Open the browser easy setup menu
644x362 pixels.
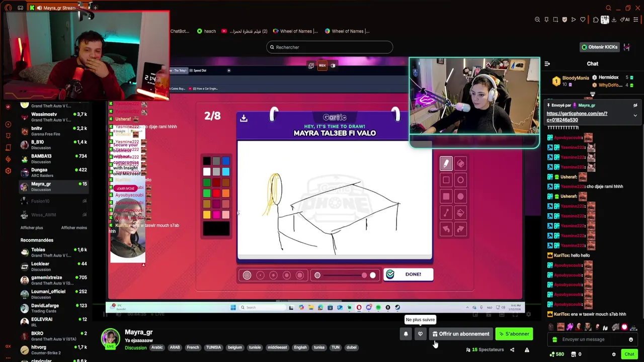(637, 20)
